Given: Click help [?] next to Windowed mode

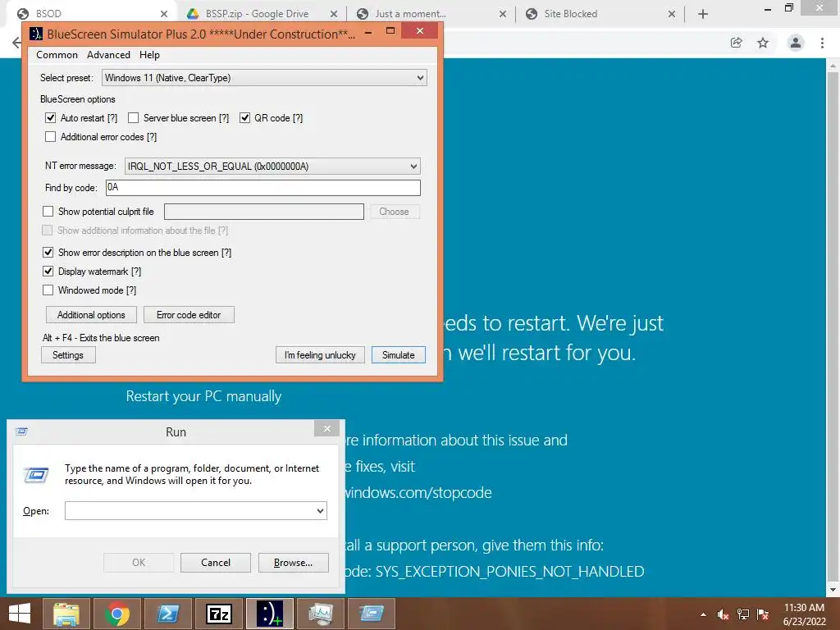Looking at the screenshot, I should [131, 290].
